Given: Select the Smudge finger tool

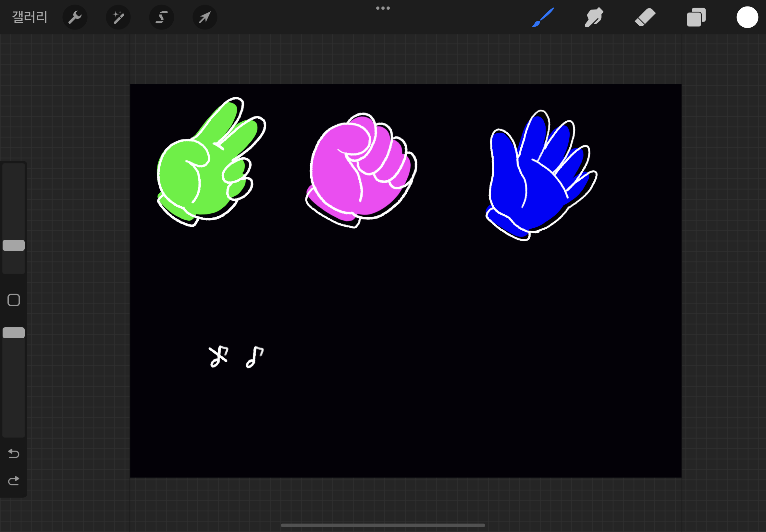Looking at the screenshot, I should coord(594,17).
